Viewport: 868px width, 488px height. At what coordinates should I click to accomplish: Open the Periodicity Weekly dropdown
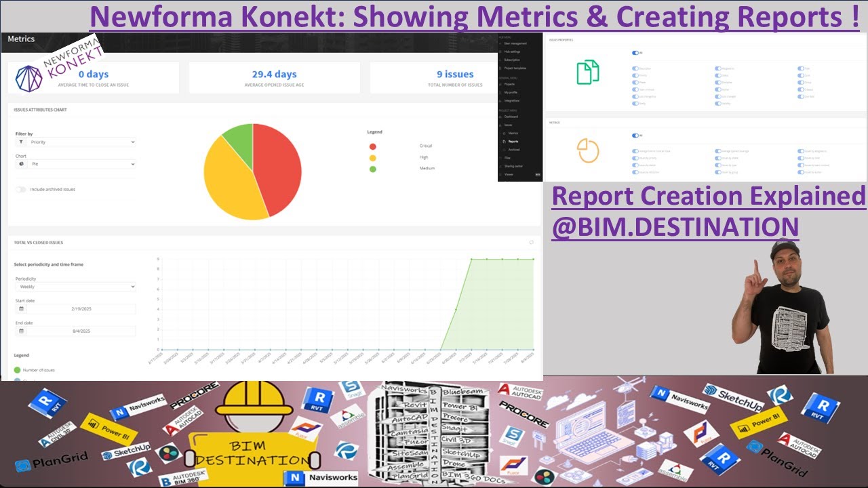coord(75,287)
